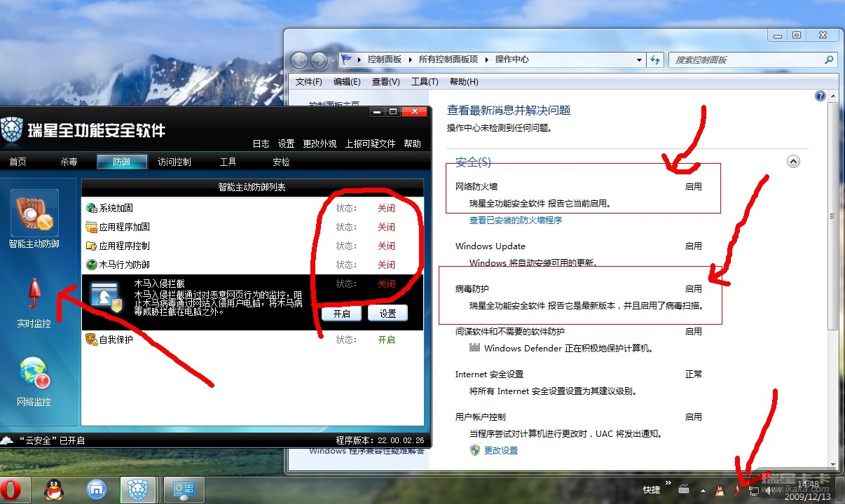The image size is (845, 504).
Task: Click the keyboard input method tray icon
Action: [683, 490]
